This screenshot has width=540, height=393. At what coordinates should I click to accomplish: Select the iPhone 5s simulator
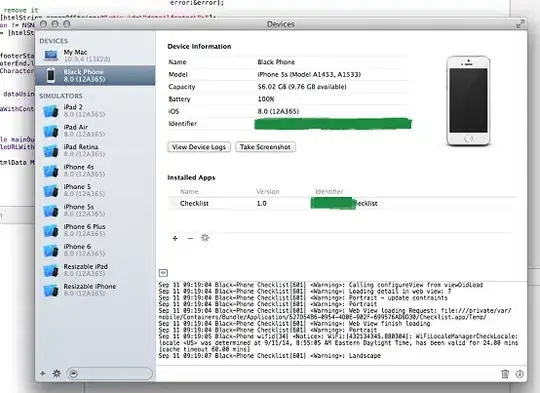[95, 210]
